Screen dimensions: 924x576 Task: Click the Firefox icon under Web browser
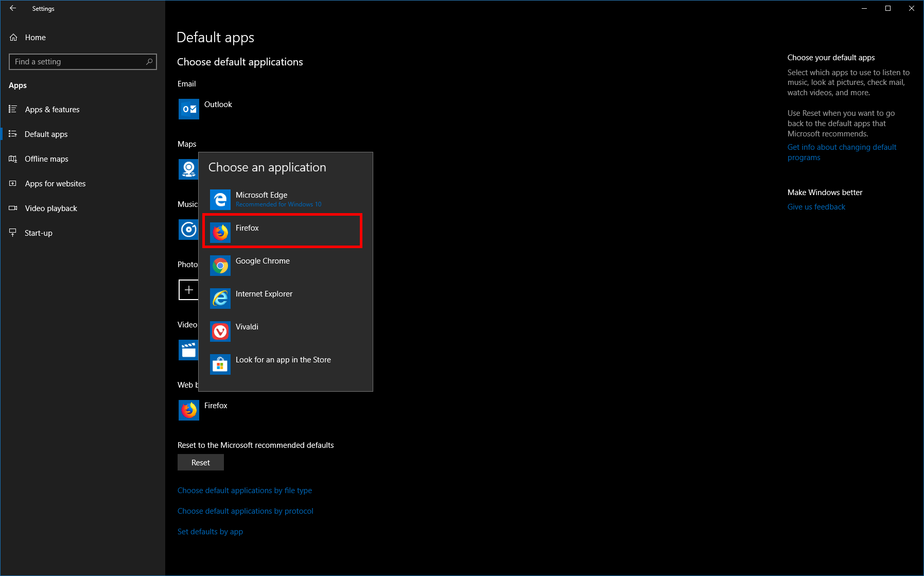(189, 410)
